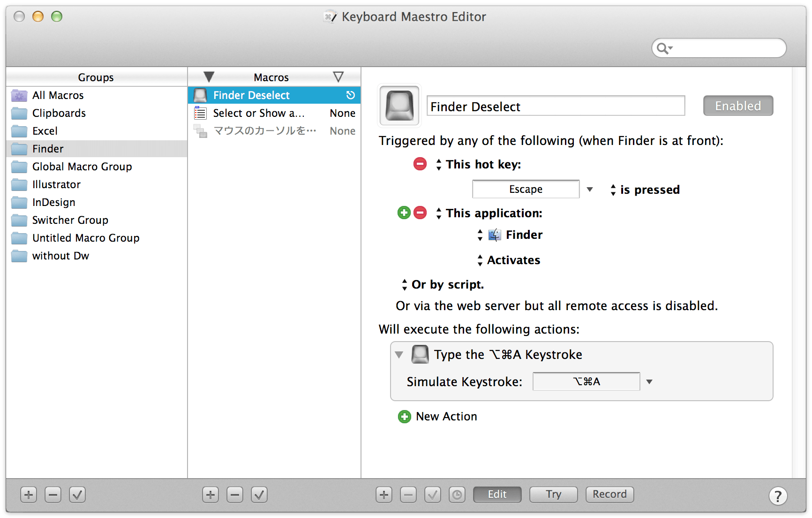The width and height of the screenshot is (812, 518).
Task: Change the Finder application popup
Action: [510, 235]
